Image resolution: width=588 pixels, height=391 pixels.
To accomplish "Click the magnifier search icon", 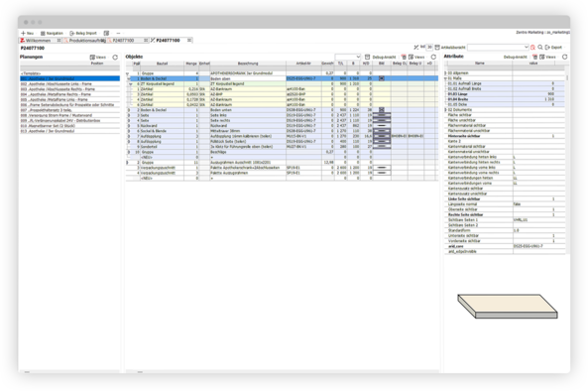I will point(540,48).
